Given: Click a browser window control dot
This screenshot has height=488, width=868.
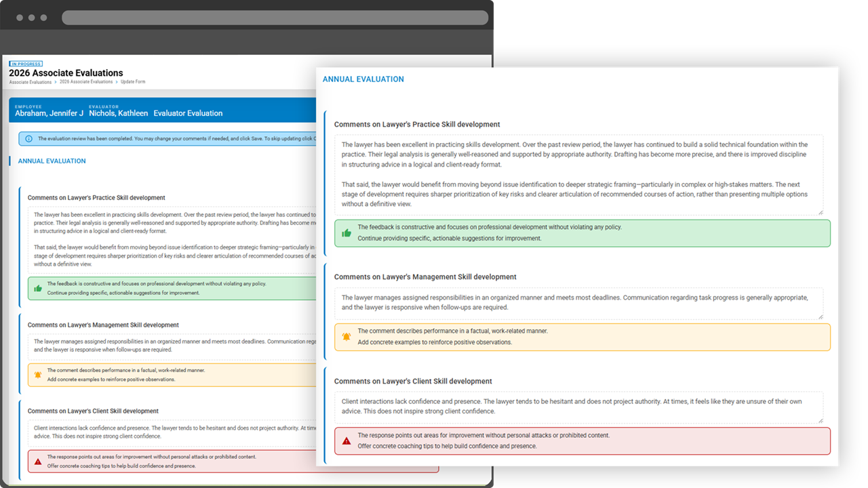Looking at the screenshot, I should [19, 17].
